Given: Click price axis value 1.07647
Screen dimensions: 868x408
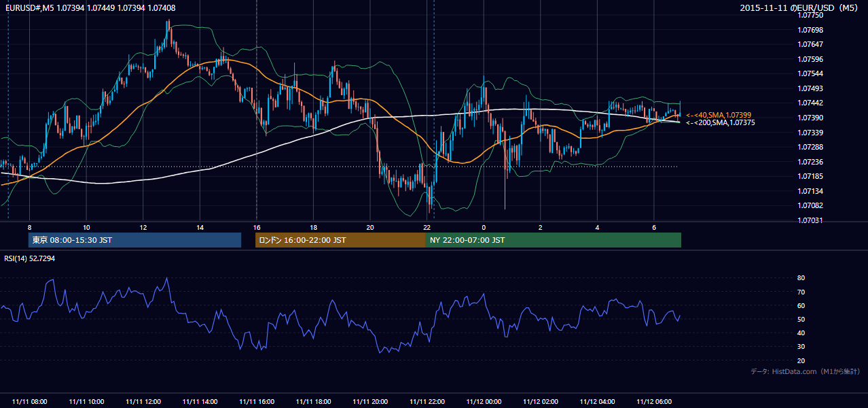Looking at the screenshot, I should point(812,44).
